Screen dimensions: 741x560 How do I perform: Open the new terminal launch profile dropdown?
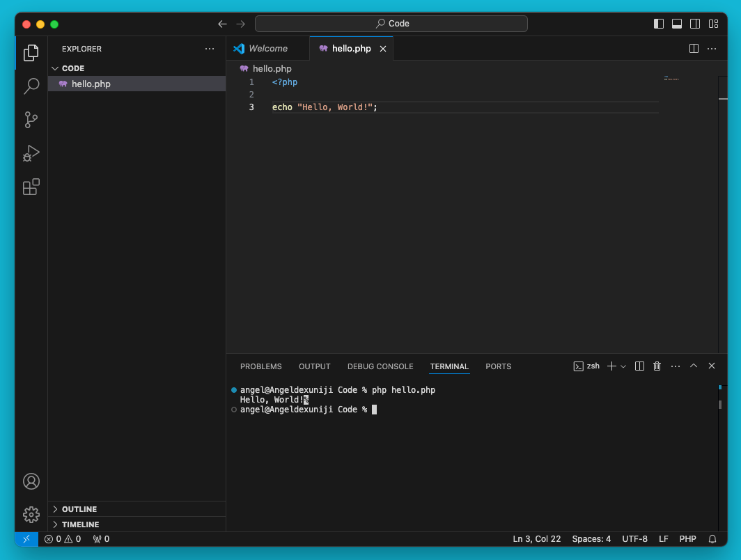coord(623,366)
